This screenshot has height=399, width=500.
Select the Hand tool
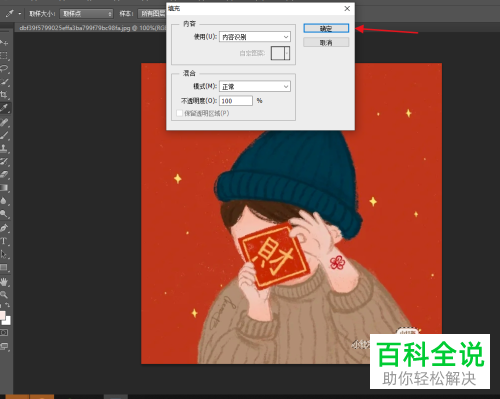(x=4, y=282)
